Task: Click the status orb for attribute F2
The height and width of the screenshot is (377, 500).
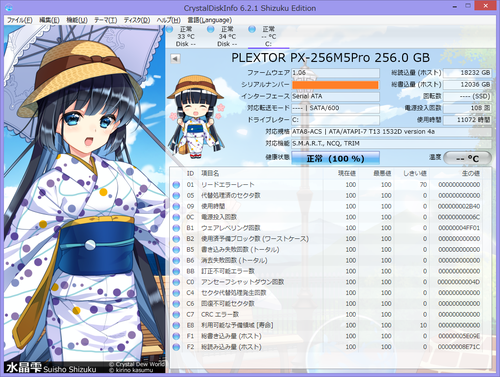Action: click(176, 347)
